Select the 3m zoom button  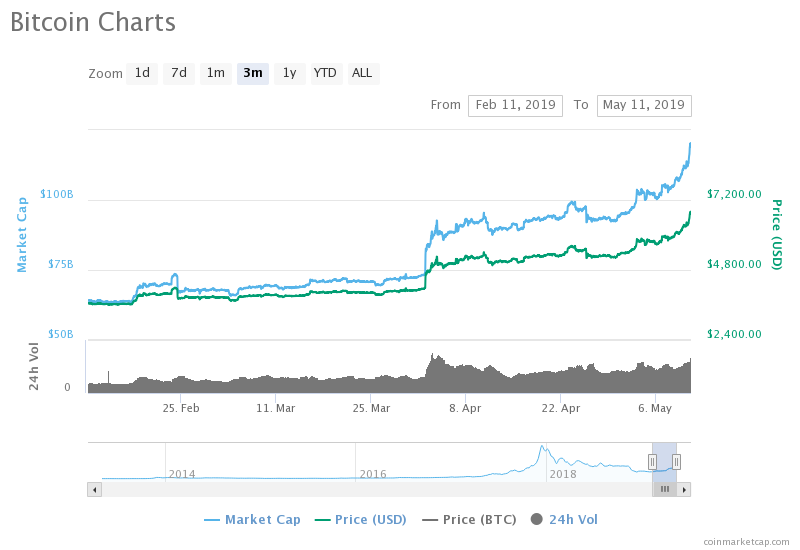253,73
